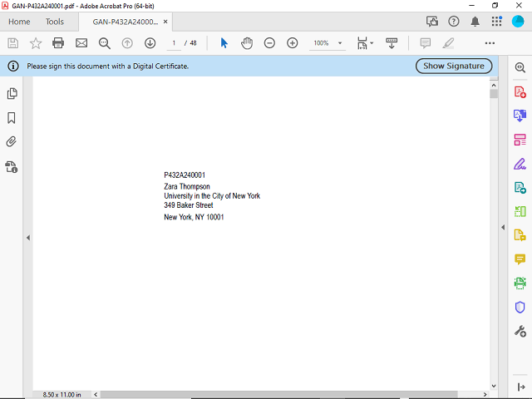This screenshot has height=399, width=532.
Task: Open More Tools wrench icon
Action: tap(520, 331)
